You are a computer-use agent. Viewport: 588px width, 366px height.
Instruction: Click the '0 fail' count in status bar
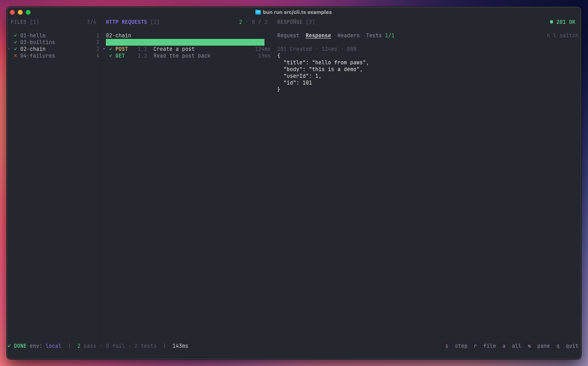pyautogui.click(x=115, y=346)
